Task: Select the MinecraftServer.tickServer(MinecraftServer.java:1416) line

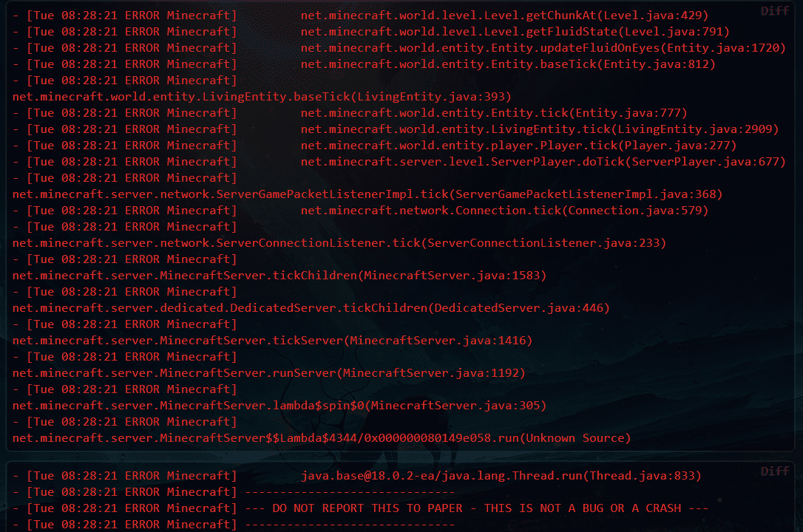Action: point(272,341)
